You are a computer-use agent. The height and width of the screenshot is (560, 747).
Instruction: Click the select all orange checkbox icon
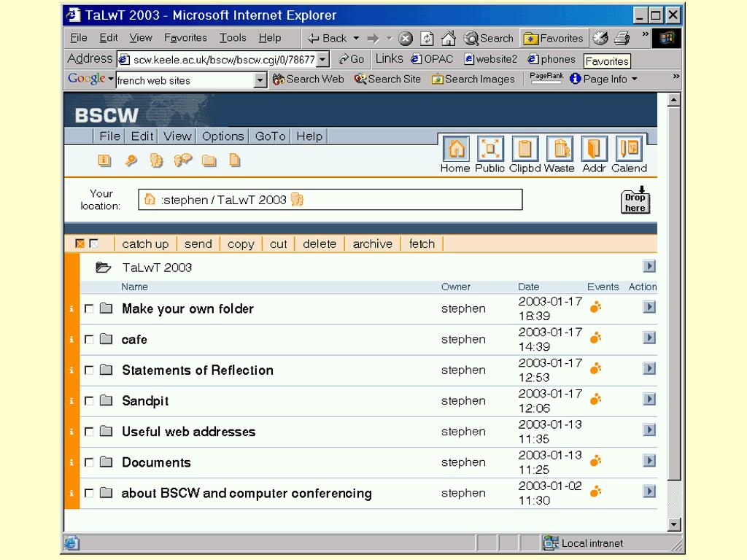(80, 244)
